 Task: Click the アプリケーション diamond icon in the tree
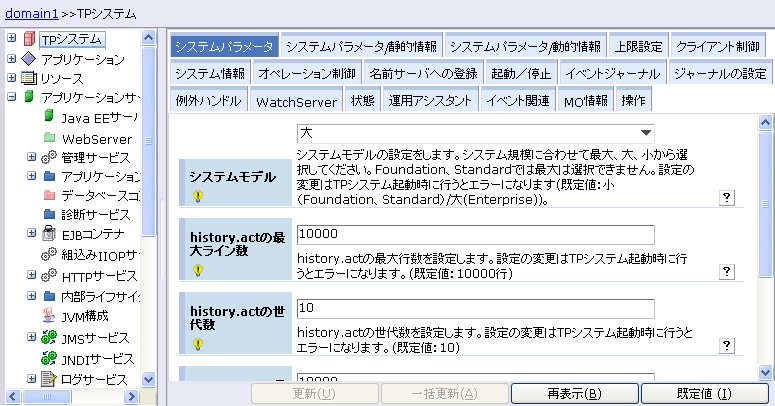pos(28,59)
